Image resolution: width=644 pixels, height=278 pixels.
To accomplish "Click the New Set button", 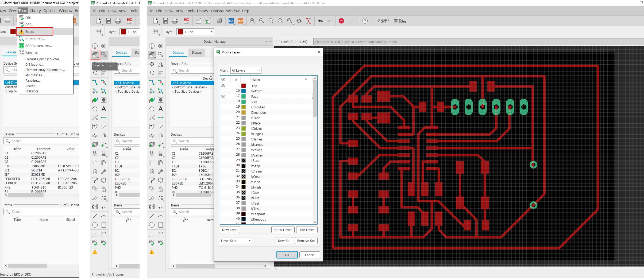I will 284,241.
